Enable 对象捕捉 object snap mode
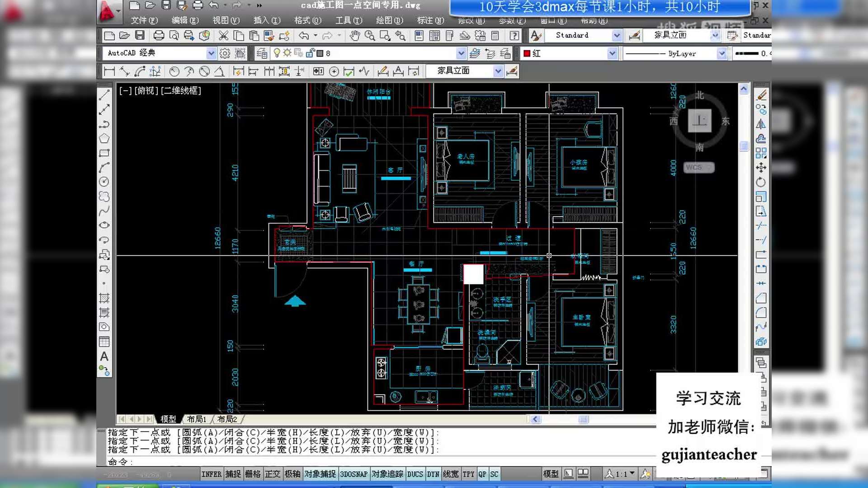Image resolution: width=868 pixels, height=488 pixels. 321,474
